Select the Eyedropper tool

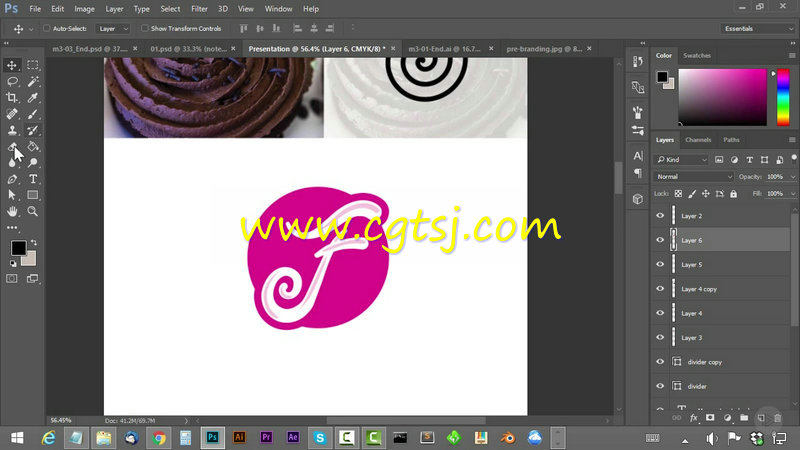coord(33,98)
